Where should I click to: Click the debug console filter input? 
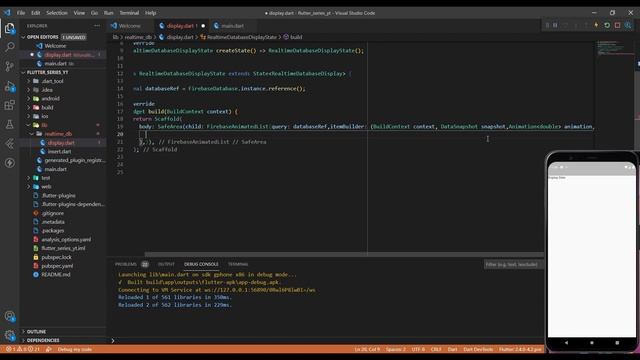tap(513, 264)
